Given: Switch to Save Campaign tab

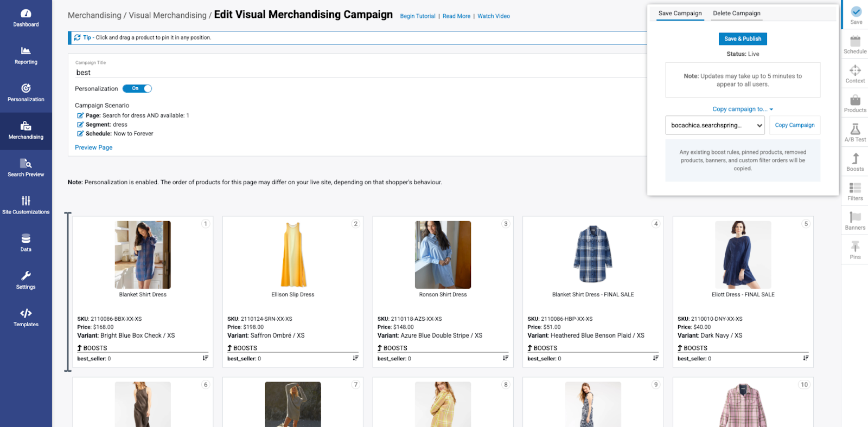Looking at the screenshot, I should coord(680,14).
